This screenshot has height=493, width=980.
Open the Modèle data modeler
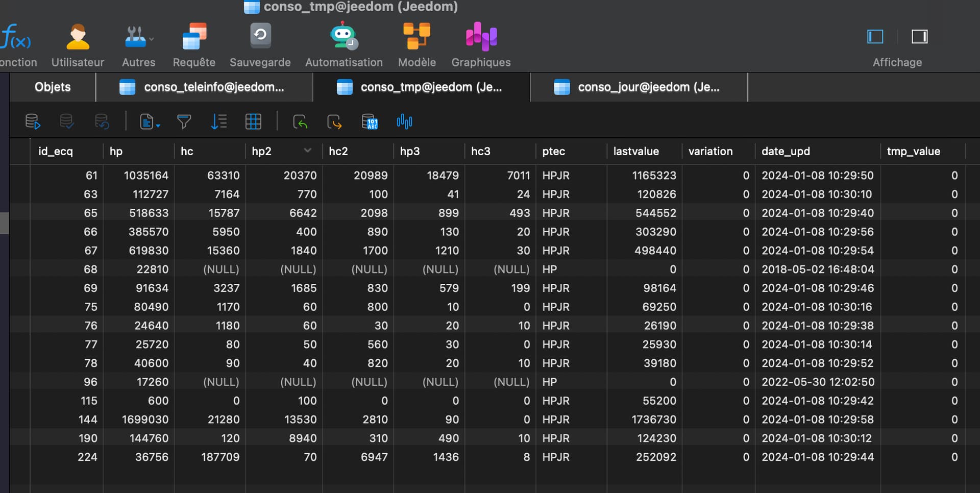[x=417, y=45]
